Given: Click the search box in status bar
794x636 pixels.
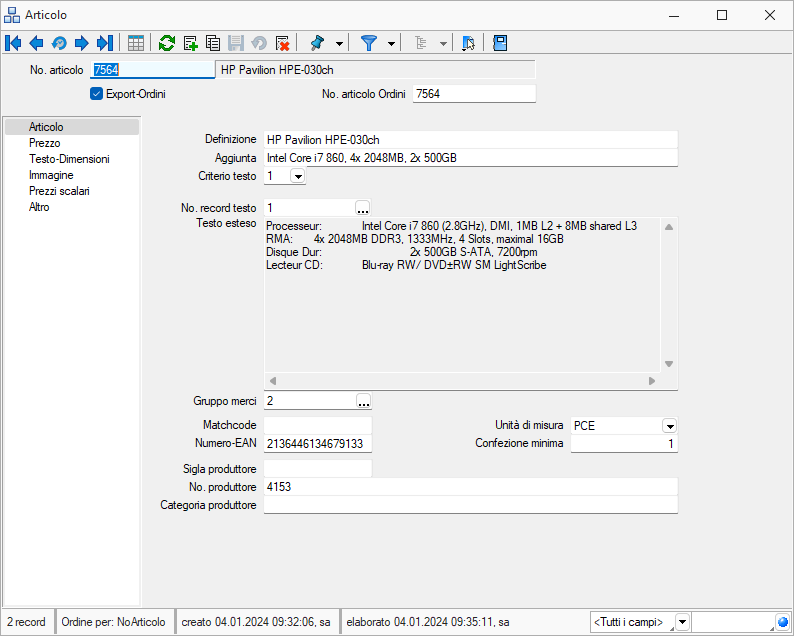Looking at the screenshot, I should [733, 622].
